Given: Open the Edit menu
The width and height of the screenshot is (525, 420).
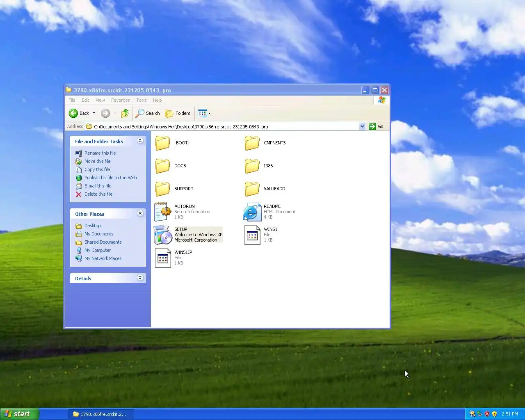Looking at the screenshot, I should pos(85,100).
